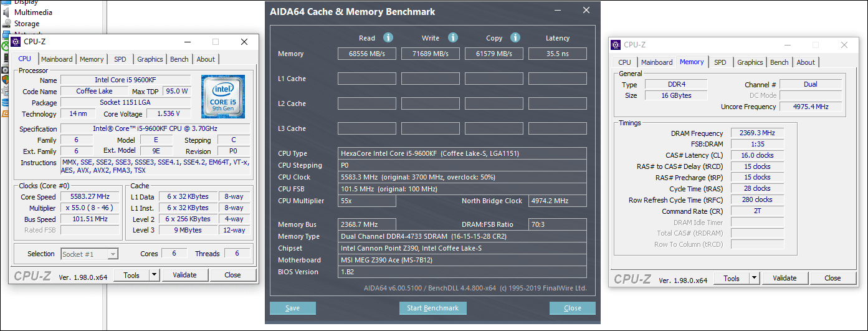Click the right CPU-Z title bar icon
Viewport: 868px width, 331px height.
pos(616,45)
